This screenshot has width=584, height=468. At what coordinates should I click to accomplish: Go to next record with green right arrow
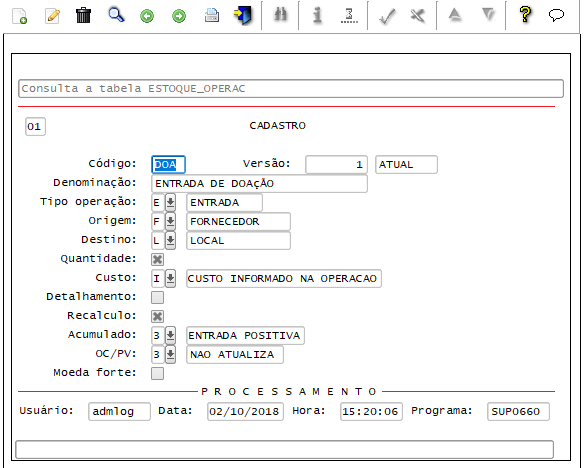click(179, 16)
